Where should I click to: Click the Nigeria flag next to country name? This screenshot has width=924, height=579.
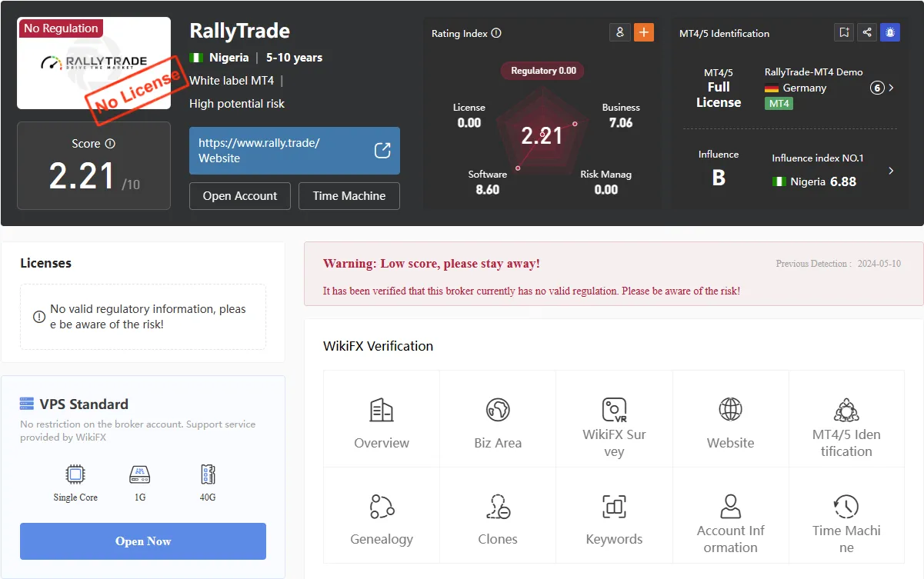click(x=196, y=58)
